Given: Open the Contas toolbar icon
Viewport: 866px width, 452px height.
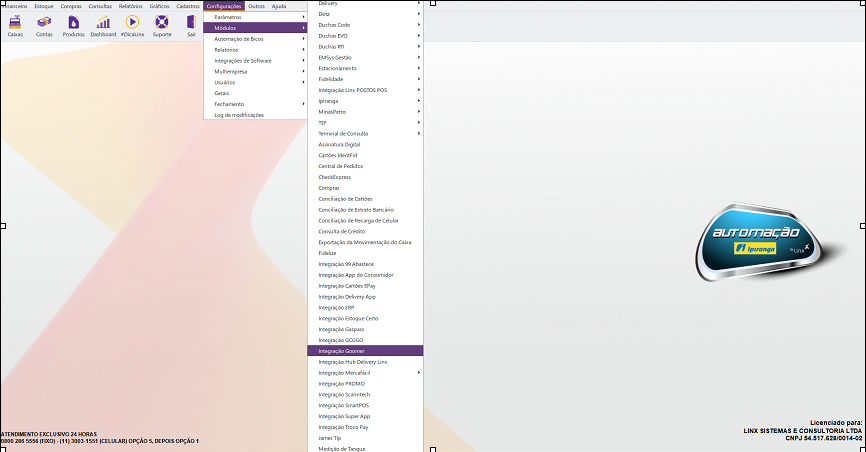Looking at the screenshot, I should (44, 26).
